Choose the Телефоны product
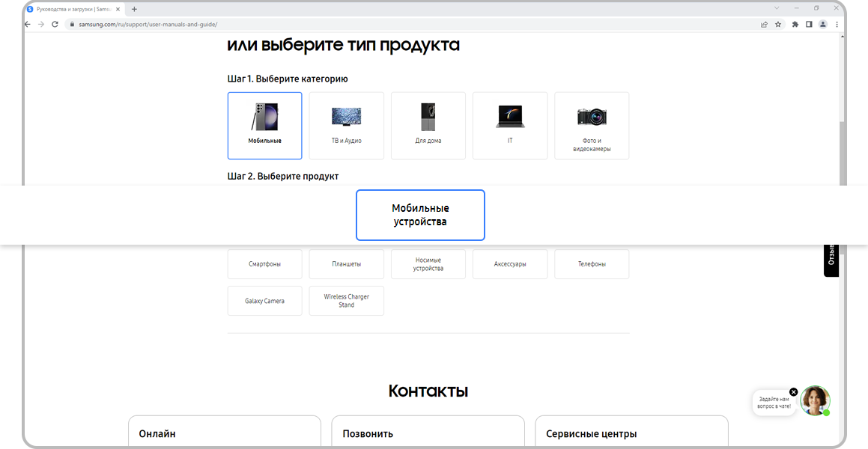 tap(592, 263)
